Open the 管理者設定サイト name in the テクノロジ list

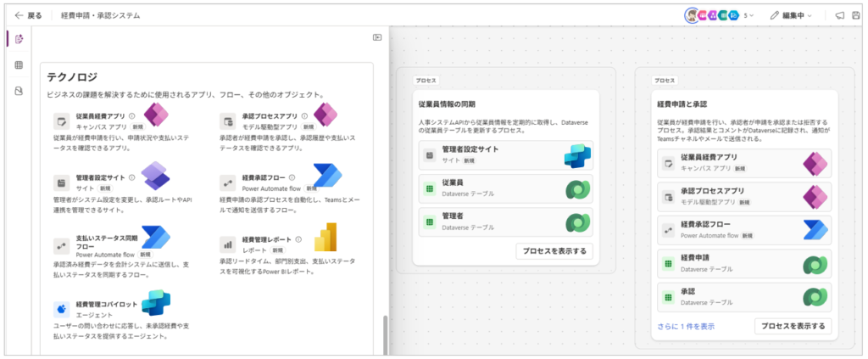point(100,178)
